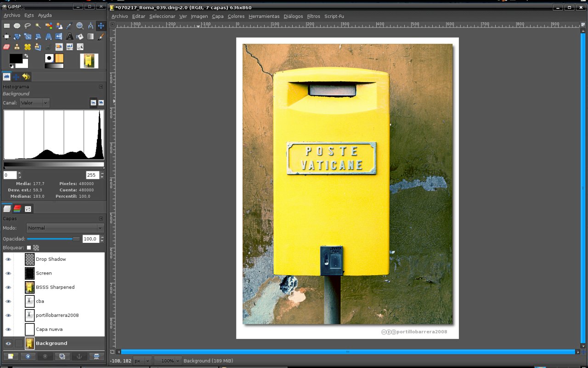Create a new layer button
Viewport: 588px width, 368px height.
coord(11,356)
